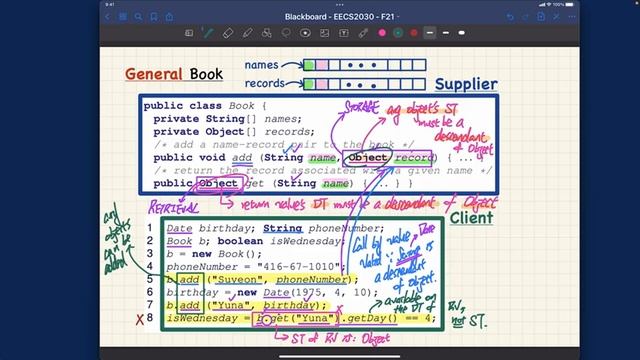Click the 'isWednesday' variable on line 8

coord(202,318)
